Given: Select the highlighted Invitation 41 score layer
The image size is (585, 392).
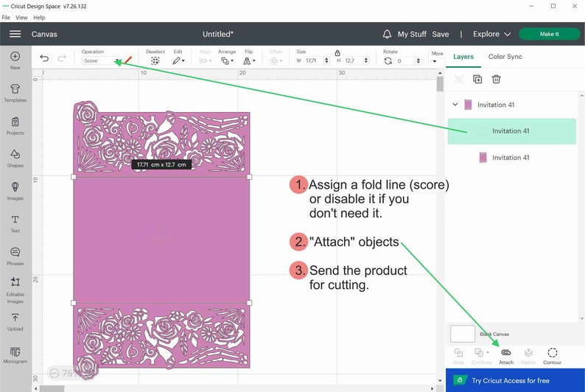Looking at the screenshot, I should click(511, 131).
